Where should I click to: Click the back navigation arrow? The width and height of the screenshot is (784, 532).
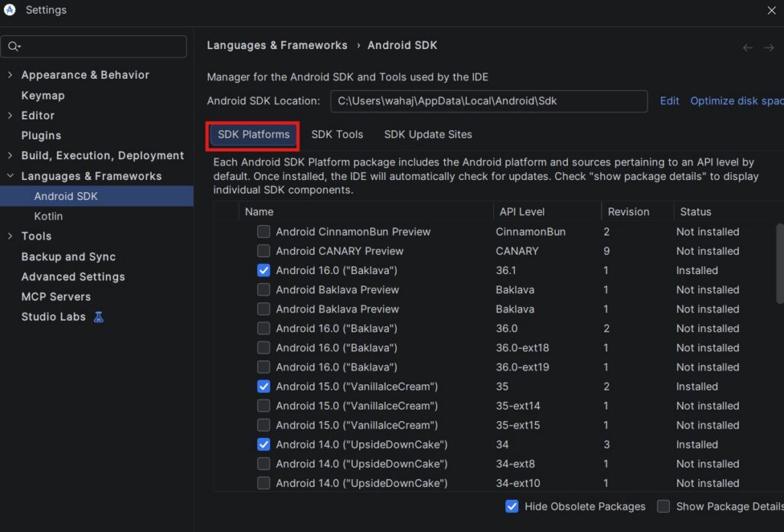click(x=748, y=47)
